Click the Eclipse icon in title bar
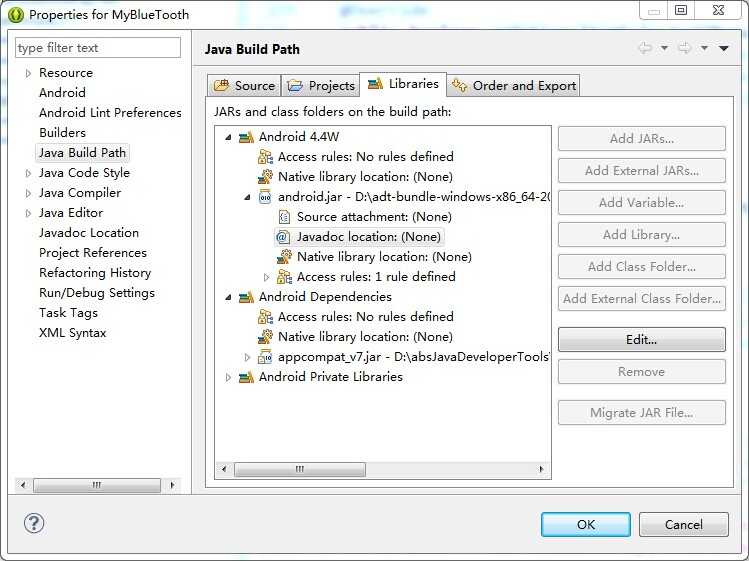This screenshot has height=561, width=749. click(16, 15)
